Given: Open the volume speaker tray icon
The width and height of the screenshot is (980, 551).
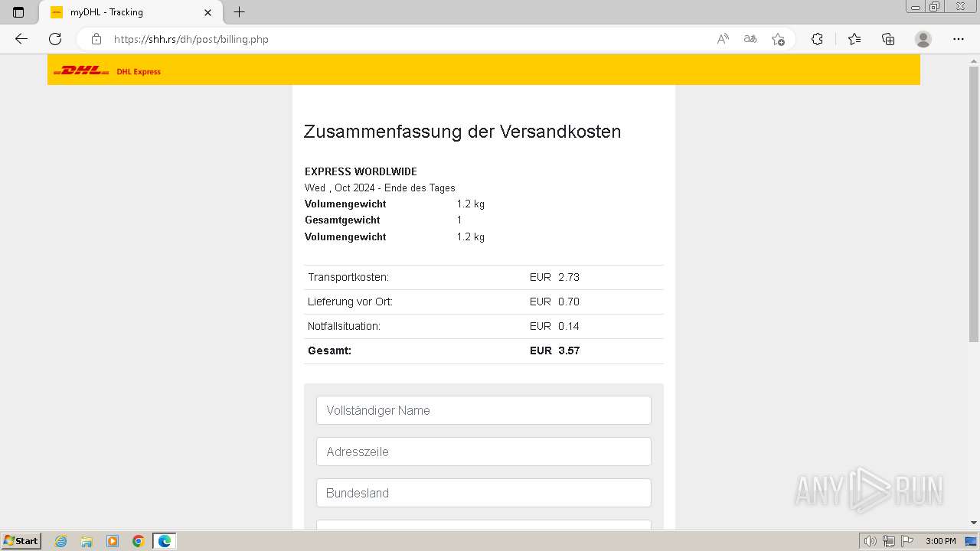Looking at the screenshot, I should (x=871, y=541).
